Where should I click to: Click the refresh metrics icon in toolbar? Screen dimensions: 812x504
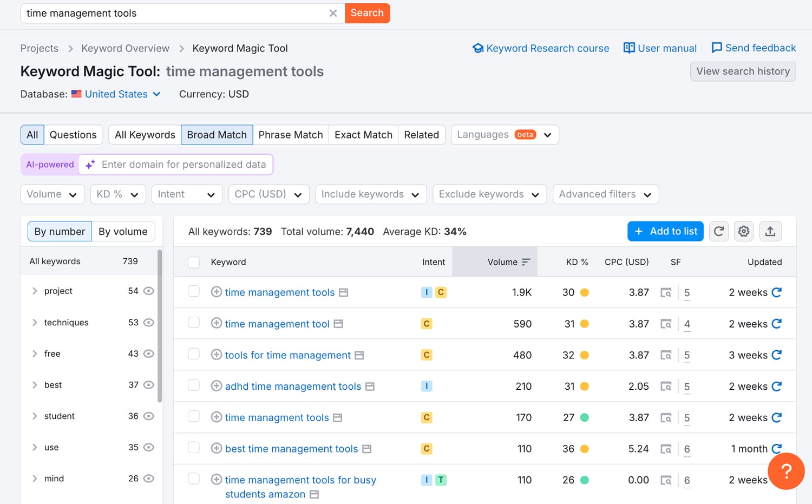point(719,231)
